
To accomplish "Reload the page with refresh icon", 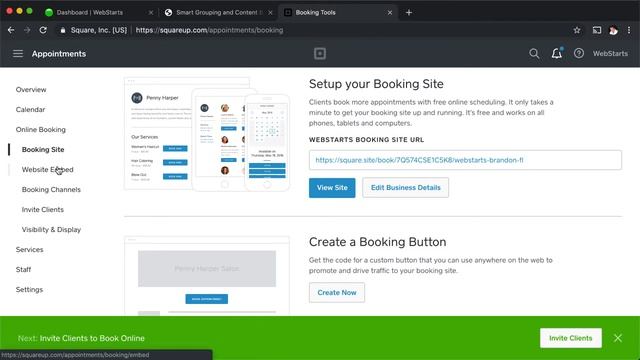I will click(43, 30).
